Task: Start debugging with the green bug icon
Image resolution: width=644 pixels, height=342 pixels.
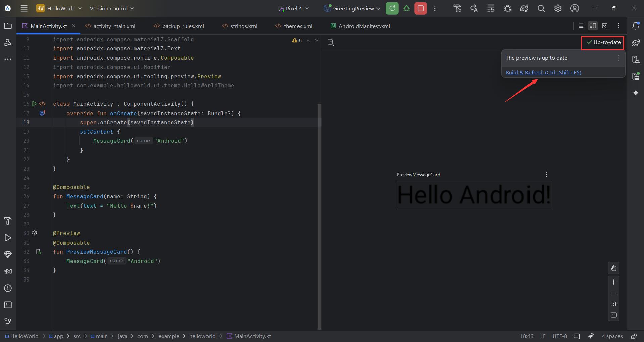Action: point(406,8)
